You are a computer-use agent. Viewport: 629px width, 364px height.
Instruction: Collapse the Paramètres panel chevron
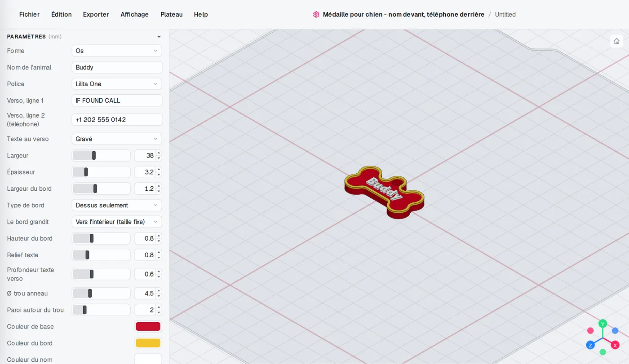(x=159, y=37)
